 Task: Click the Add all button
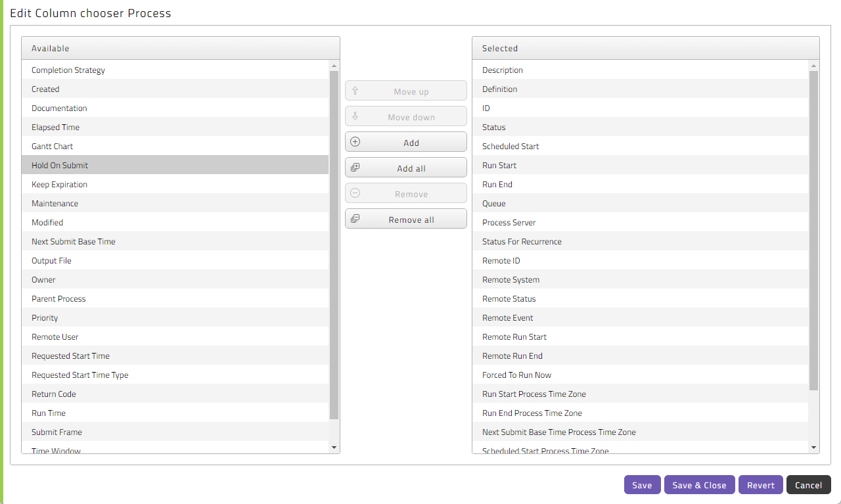pyautogui.click(x=405, y=168)
